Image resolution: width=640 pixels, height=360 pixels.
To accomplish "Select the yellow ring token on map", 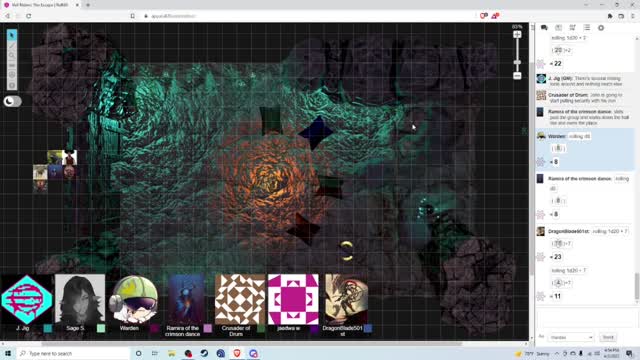I will [x=346, y=251].
